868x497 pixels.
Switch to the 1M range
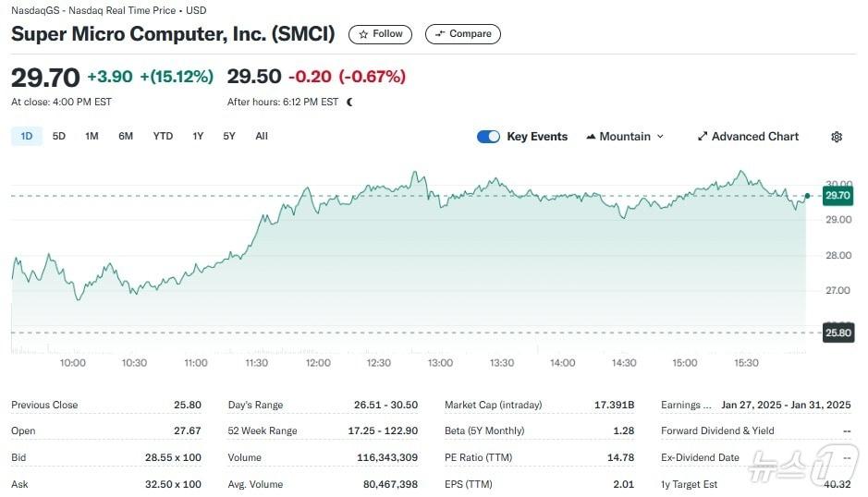[x=92, y=136]
